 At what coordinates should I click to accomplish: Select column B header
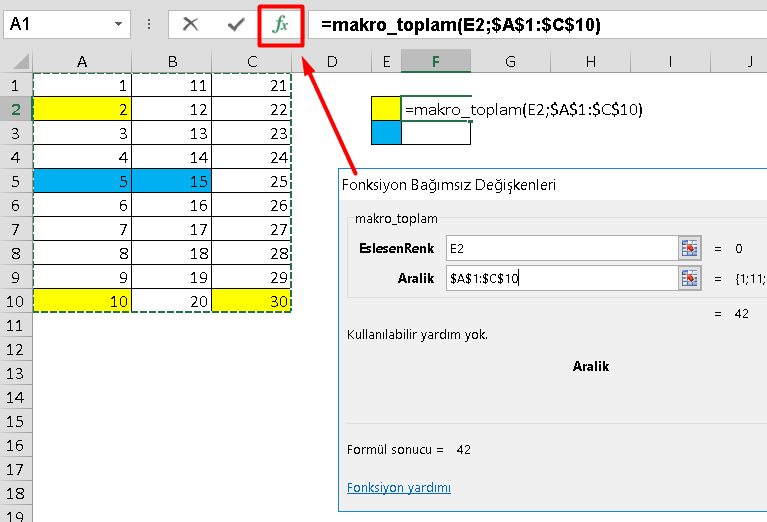(172, 62)
